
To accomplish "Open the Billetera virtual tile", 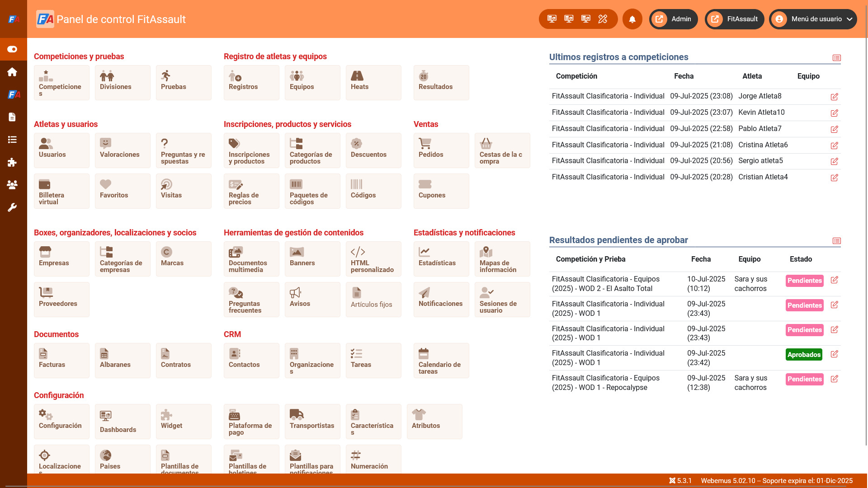I will (x=61, y=191).
